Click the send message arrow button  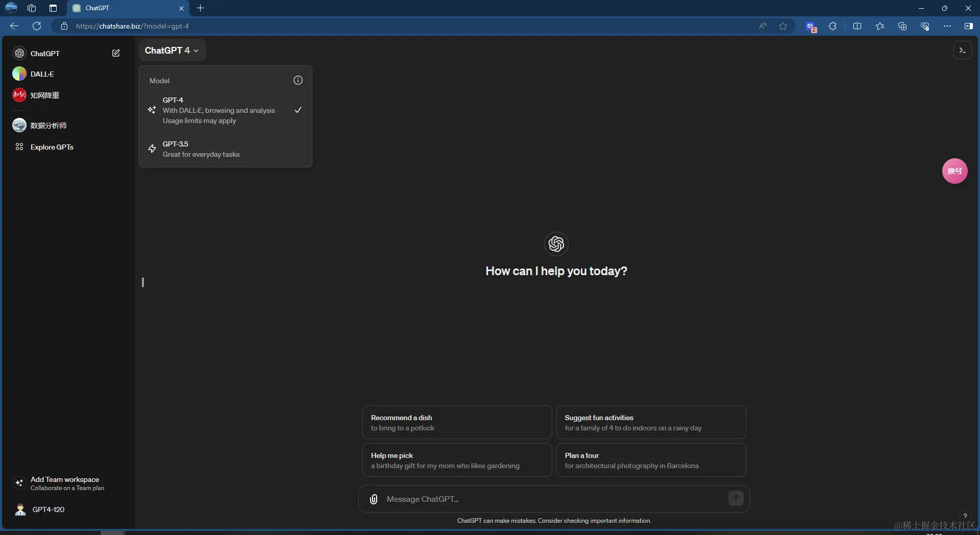(736, 498)
